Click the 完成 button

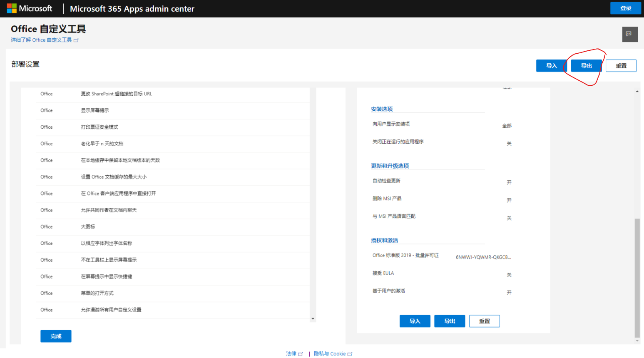click(56, 336)
